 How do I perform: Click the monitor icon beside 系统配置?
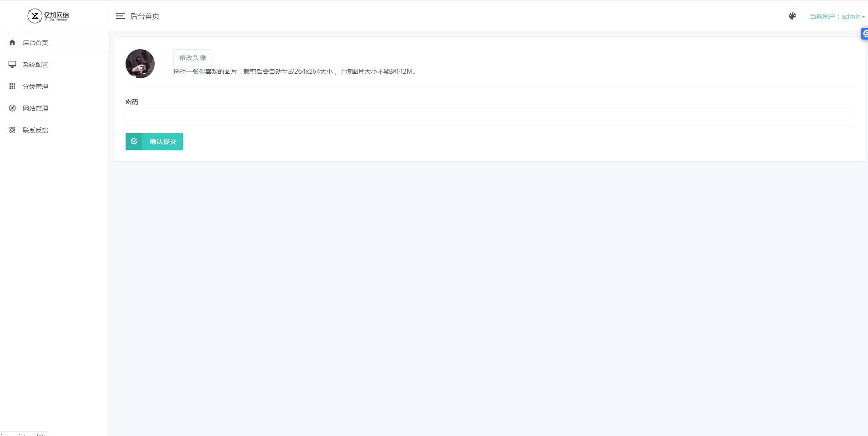12,64
